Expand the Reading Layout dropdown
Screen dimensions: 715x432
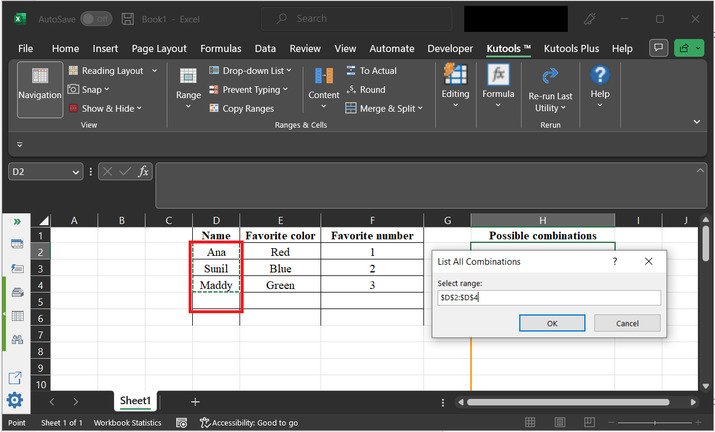[154, 71]
